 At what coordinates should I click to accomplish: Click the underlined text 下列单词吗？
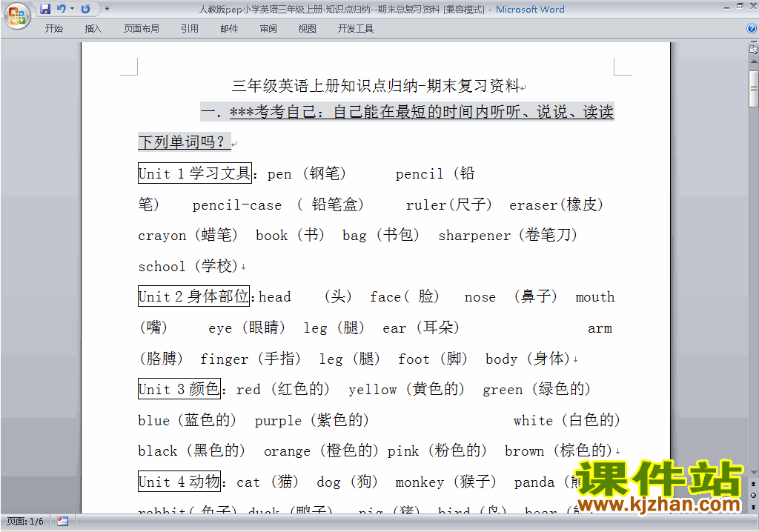pyautogui.click(x=185, y=142)
